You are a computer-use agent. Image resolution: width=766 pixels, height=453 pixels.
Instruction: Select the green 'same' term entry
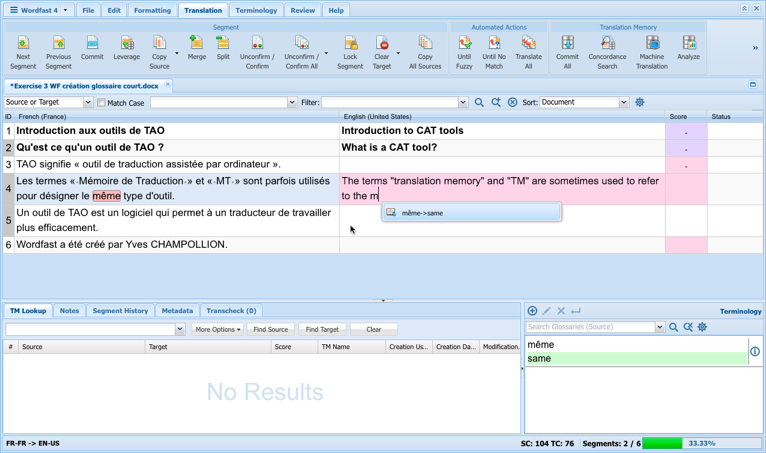pos(637,358)
